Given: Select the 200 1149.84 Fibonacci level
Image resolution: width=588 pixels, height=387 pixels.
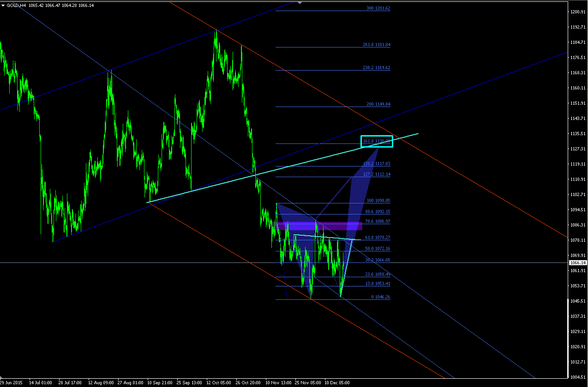Looking at the screenshot, I should pyautogui.click(x=378, y=104).
